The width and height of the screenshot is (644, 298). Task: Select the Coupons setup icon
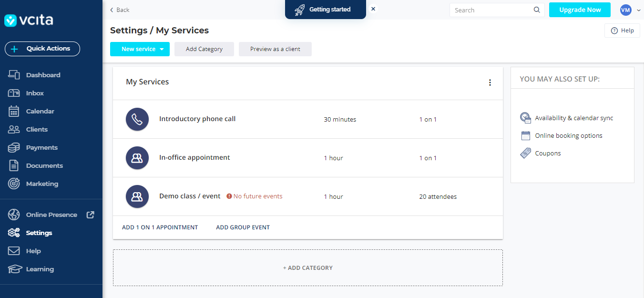pyautogui.click(x=525, y=153)
